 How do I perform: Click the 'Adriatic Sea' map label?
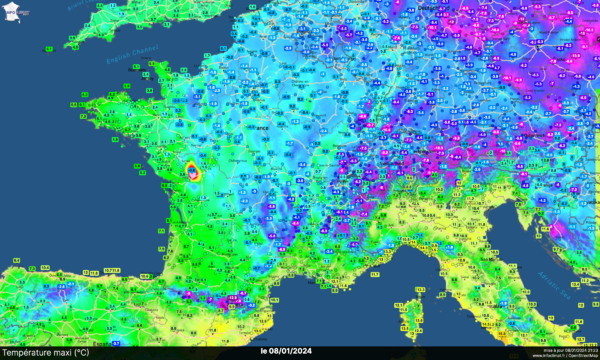[x=554, y=285]
